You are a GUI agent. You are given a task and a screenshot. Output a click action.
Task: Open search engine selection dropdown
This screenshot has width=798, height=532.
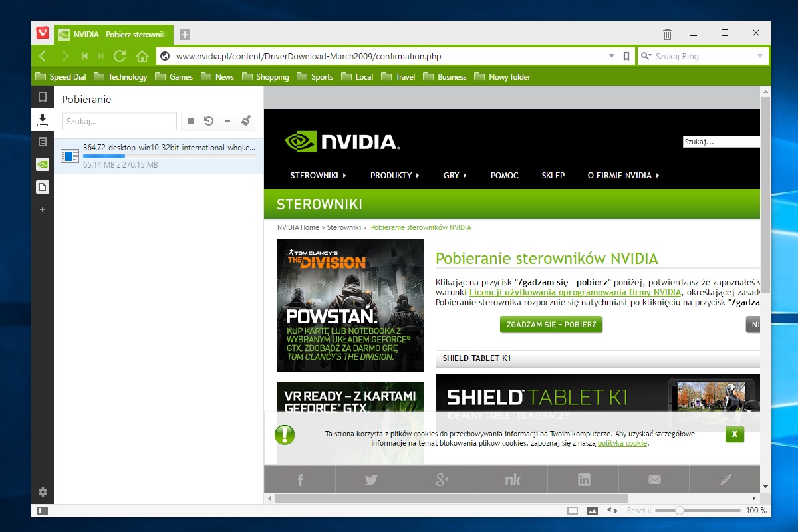pyautogui.click(x=760, y=56)
